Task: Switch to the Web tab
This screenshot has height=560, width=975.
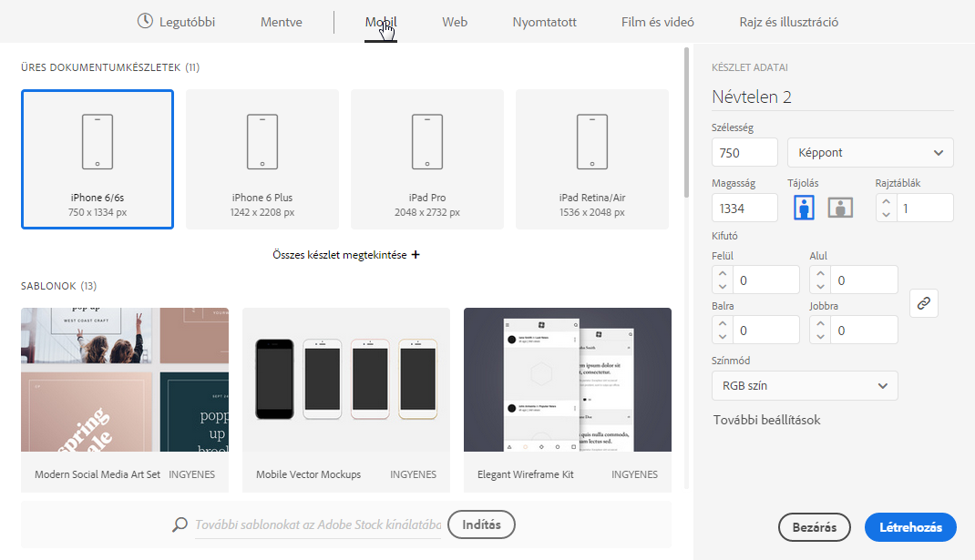Action: click(455, 22)
